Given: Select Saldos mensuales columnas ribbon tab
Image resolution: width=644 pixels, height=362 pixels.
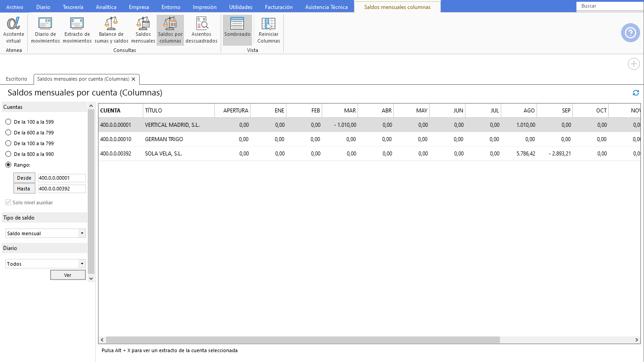Looking at the screenshot, I should (x=397, y=7).
